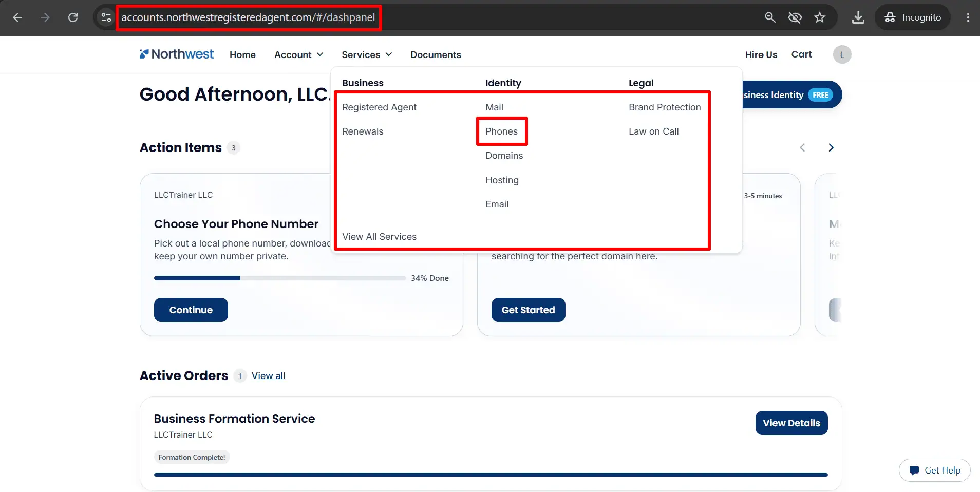Open the Cart

[x=801, y=54]
